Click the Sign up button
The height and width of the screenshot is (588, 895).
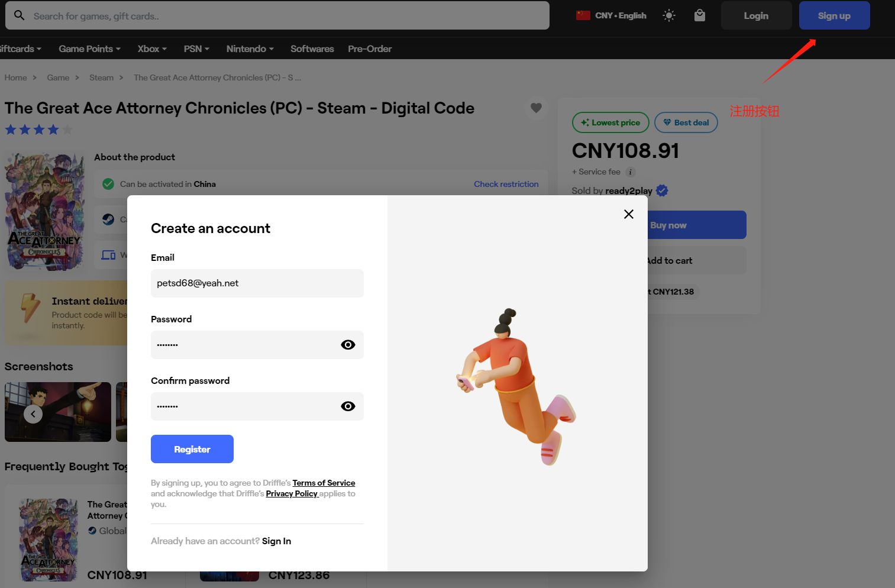coord(834,15)
